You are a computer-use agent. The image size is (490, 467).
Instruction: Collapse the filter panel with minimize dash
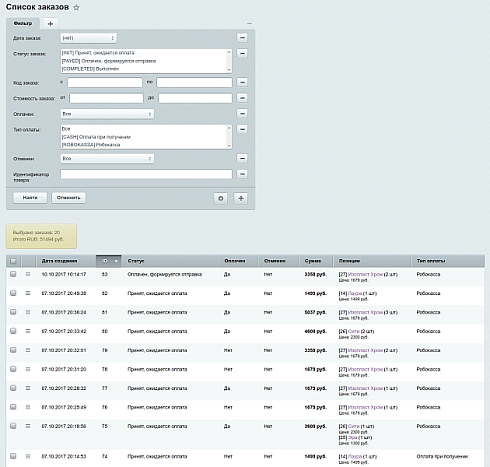[249, 23]
